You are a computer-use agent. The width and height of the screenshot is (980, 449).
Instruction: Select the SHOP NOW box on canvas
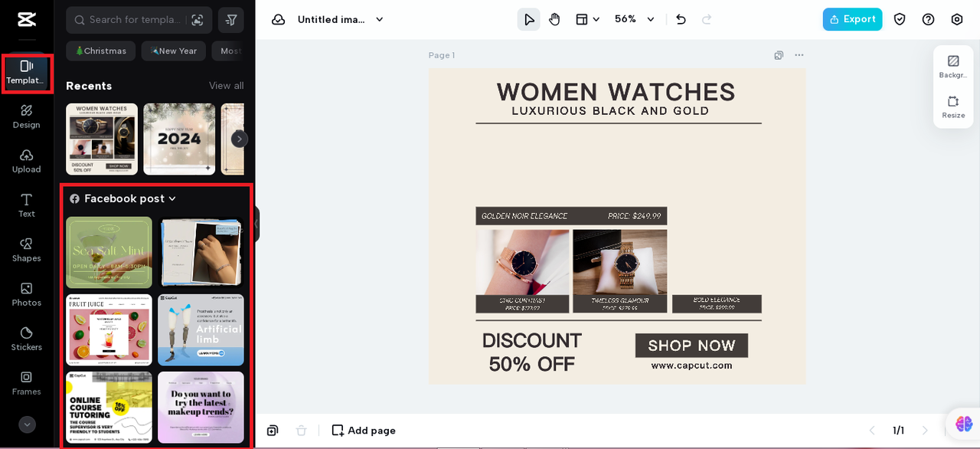[x=691, y=346]
